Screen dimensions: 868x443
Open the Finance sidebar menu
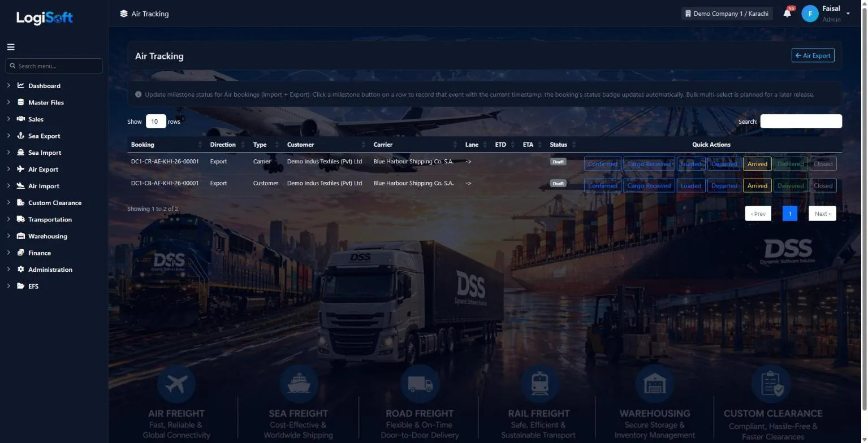point(40,253)
